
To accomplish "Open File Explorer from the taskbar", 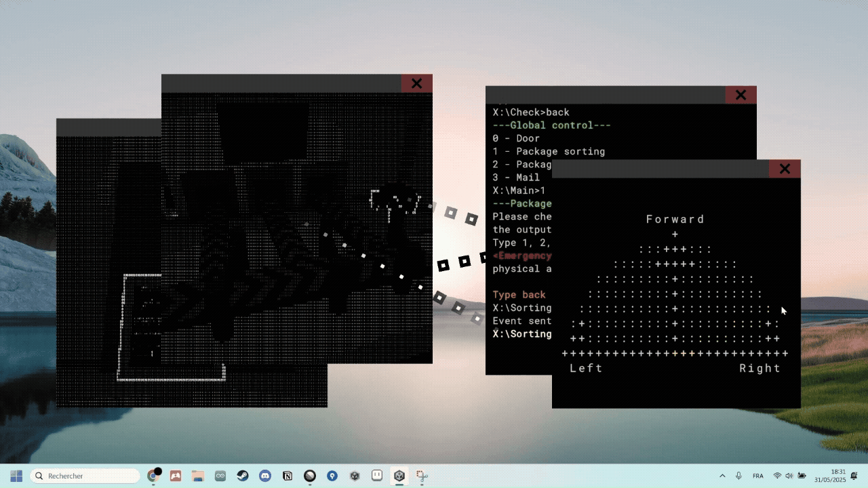I will tap(197, 476).
